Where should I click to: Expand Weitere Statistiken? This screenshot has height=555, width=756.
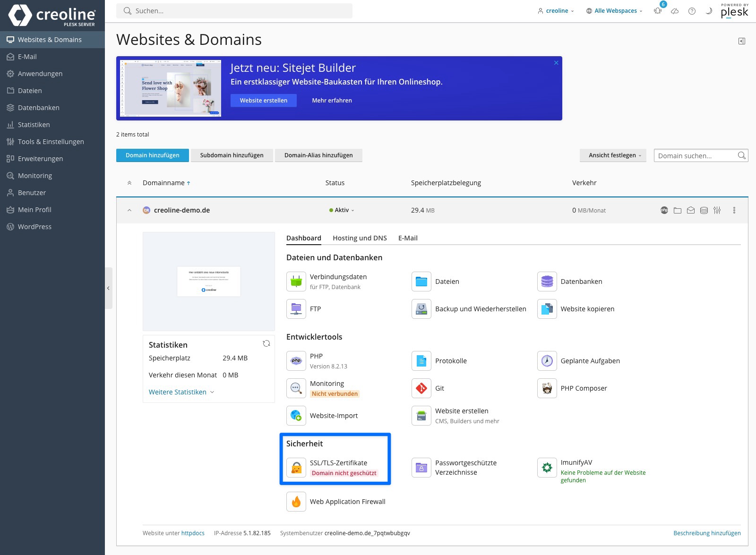tap(181, 392)
